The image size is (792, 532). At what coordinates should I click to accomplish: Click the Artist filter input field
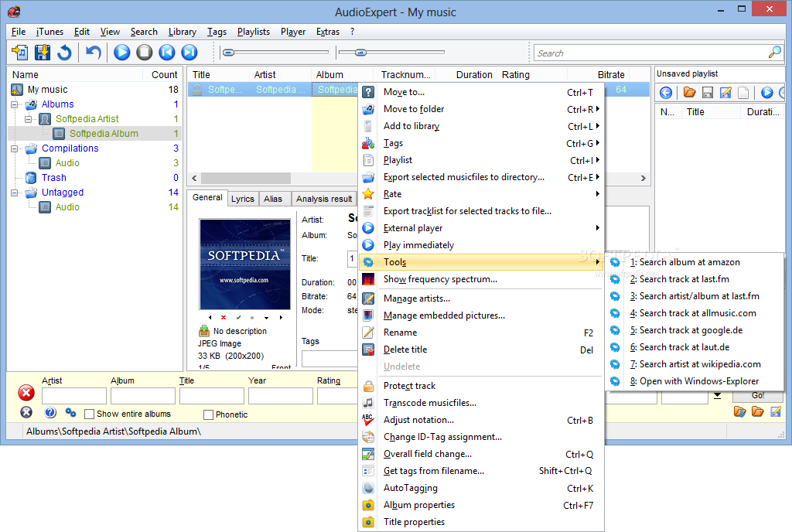74,396
